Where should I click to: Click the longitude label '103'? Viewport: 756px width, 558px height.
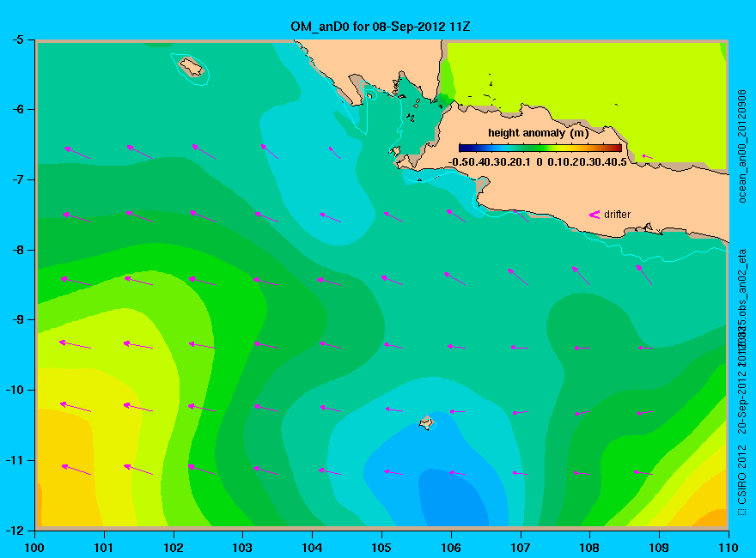click(x=242, y=548)
